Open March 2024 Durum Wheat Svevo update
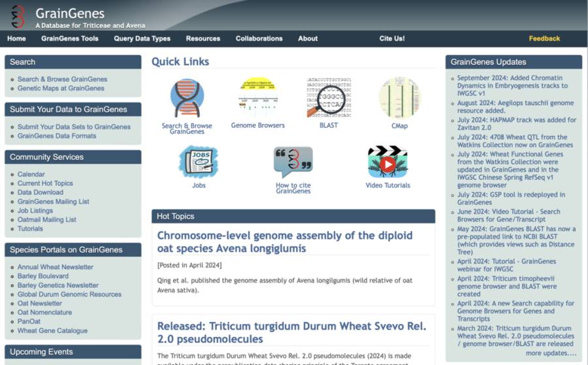588x365 pixels. pos(515,336)
